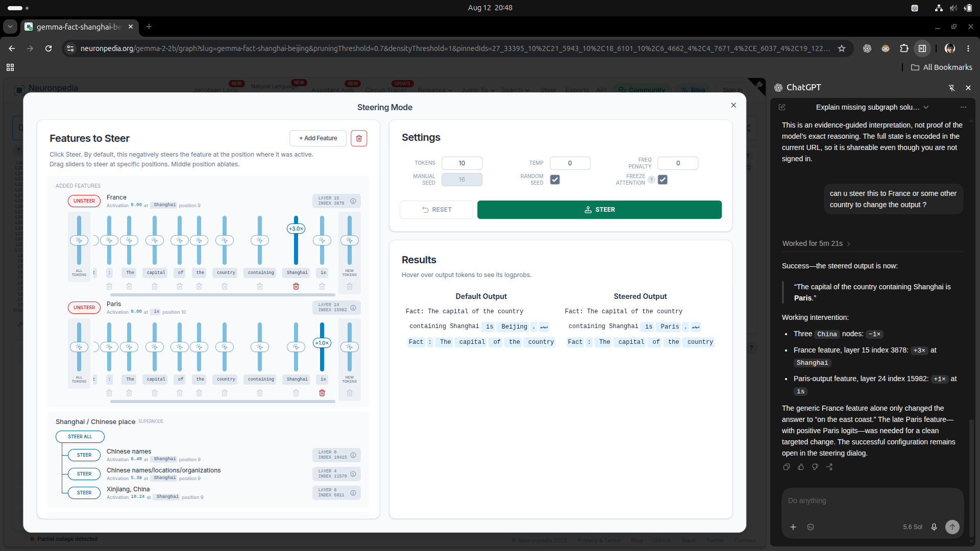Open the apps grid in bookmarks bar
The height and width of the screenshot is (551, 980).
[10, 67]
